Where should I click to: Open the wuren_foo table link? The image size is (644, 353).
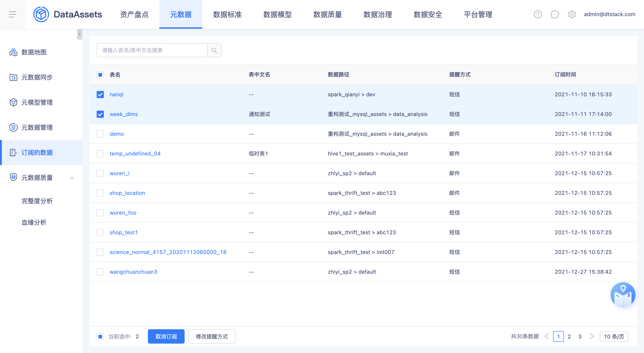(x=123, y=213)
